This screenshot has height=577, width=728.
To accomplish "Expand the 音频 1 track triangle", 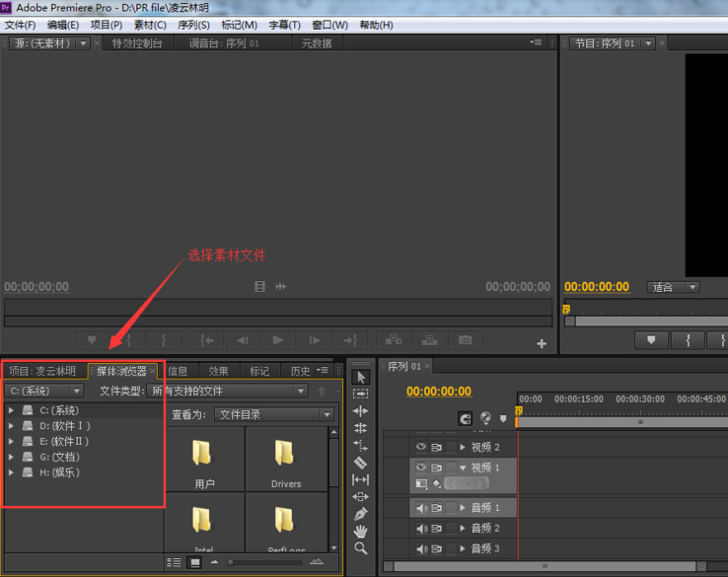I will pos(463,508).
